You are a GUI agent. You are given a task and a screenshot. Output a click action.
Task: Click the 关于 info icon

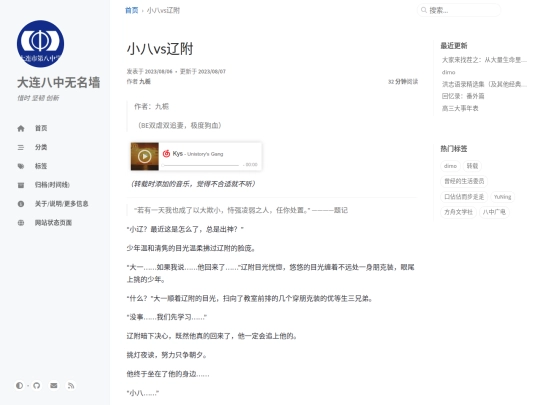pos(21,204)
